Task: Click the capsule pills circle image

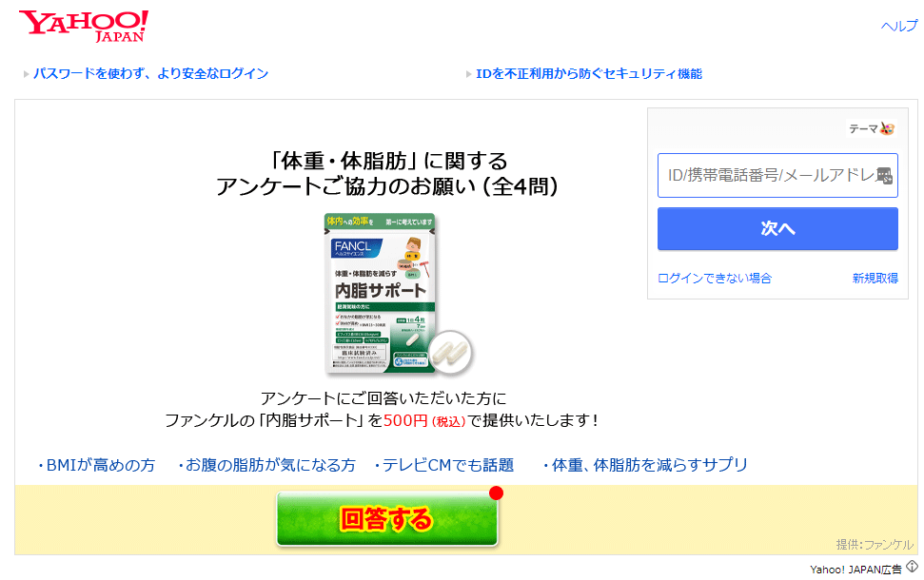Action: coord(450,352)
